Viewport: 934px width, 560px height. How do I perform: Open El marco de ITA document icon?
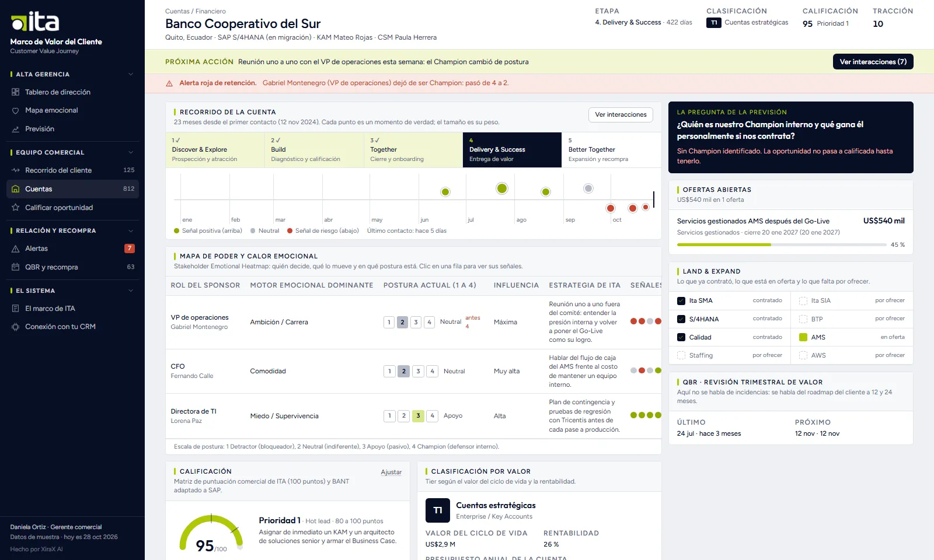[x=16, y=309]
